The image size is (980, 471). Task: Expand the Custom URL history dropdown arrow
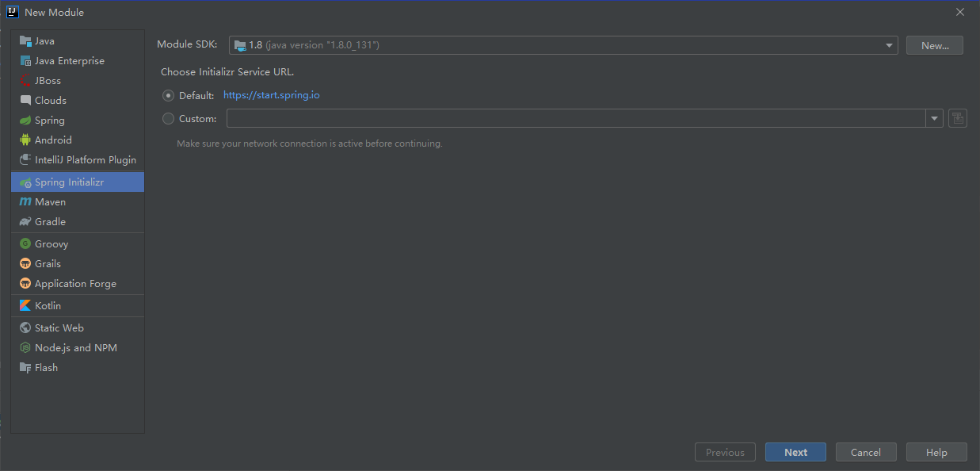pos(935,119)
